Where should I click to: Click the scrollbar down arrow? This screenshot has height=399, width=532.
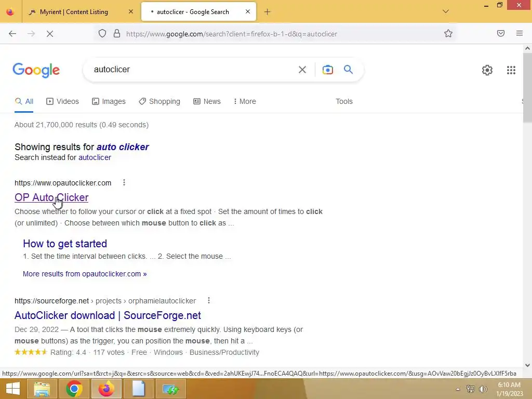pyautogui.click(x=527, y=365)
